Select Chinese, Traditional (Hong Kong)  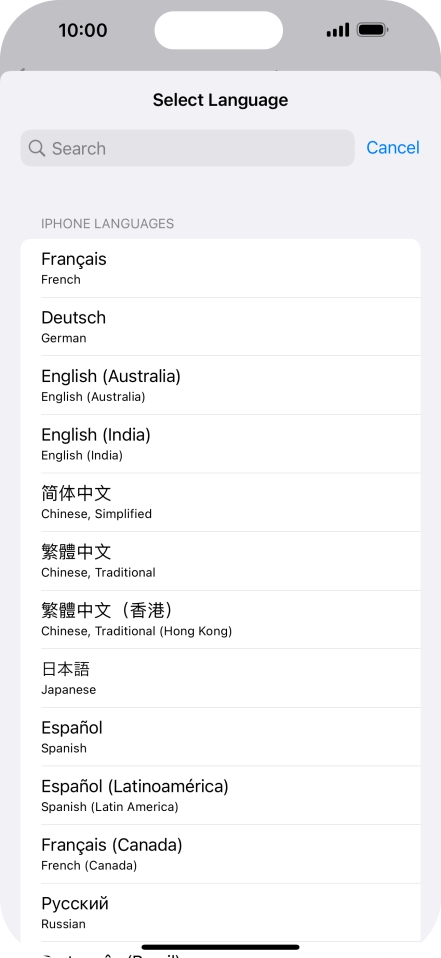220,620
